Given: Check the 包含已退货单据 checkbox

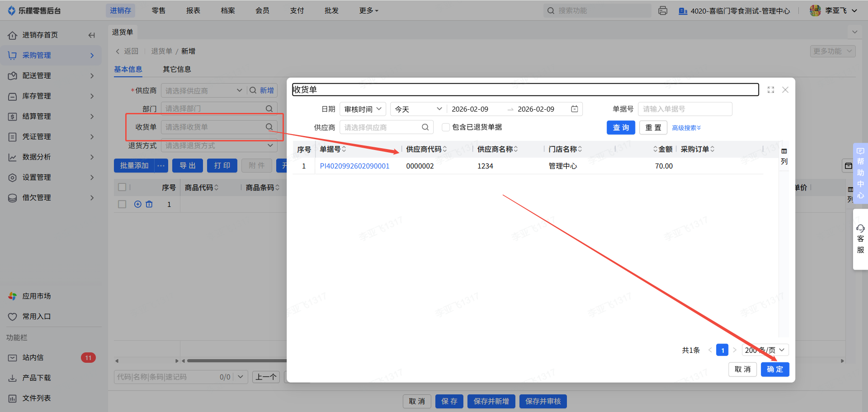Looking at the screenshot, I should click(x=446, y=127).
